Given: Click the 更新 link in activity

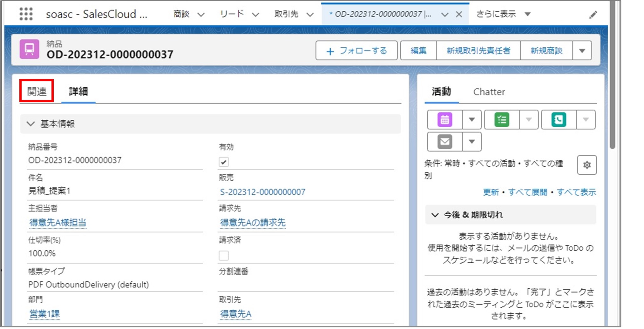Looking at the screenshot, I should pyautogui.click(x=491, y=192).
